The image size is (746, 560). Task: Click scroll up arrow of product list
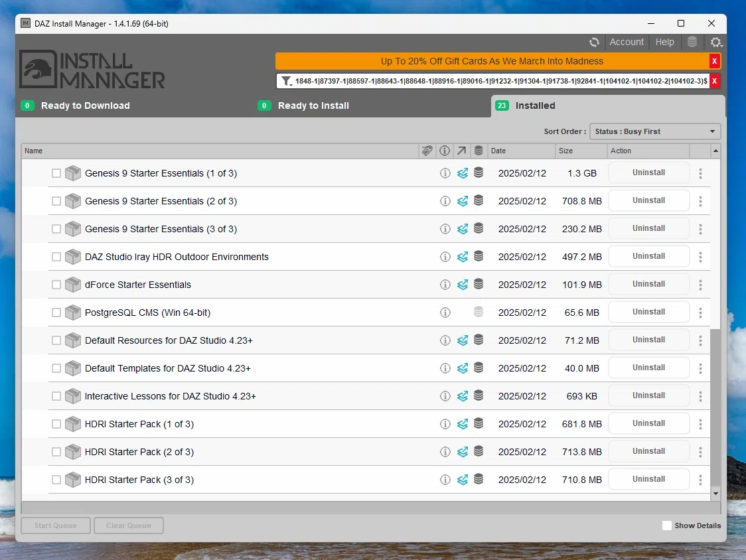coord(715,151)
